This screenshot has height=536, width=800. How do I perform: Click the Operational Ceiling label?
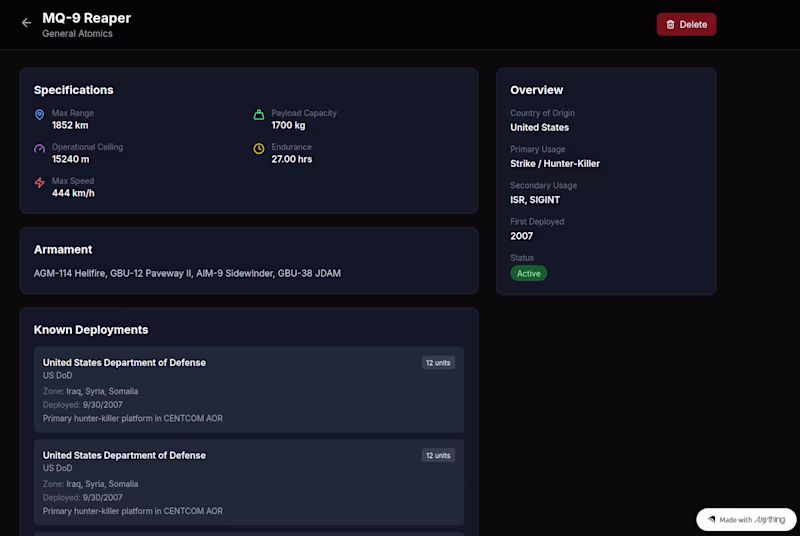coord(87,147)
